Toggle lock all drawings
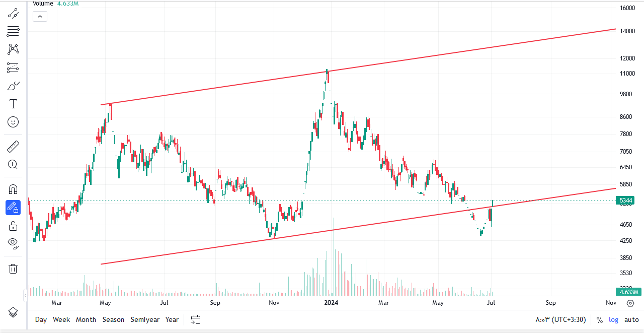 (x=13, y=226)
